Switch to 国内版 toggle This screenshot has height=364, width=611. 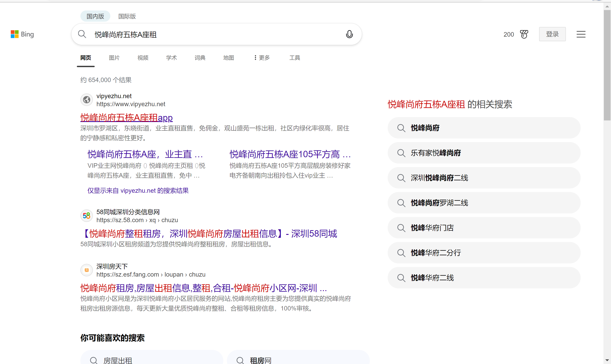[95, 16]
